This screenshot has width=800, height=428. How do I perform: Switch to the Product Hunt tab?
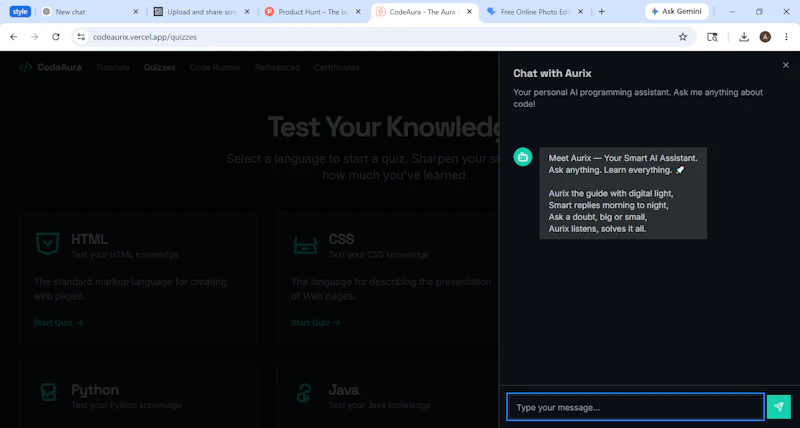click(312, 12)
